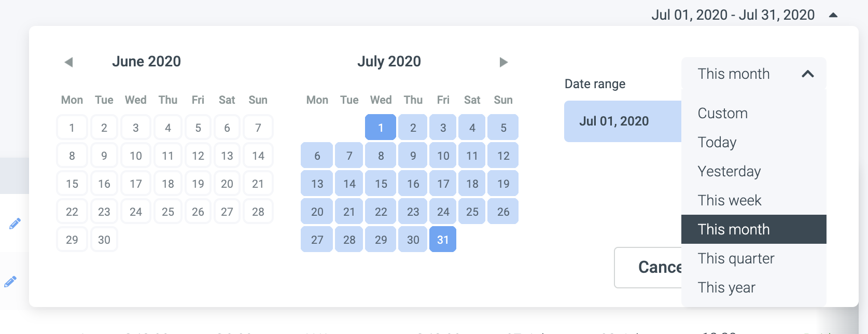Collapse the This month preset dropdown
The height and width of the screenshot is (334, 868).
point(807,74)
